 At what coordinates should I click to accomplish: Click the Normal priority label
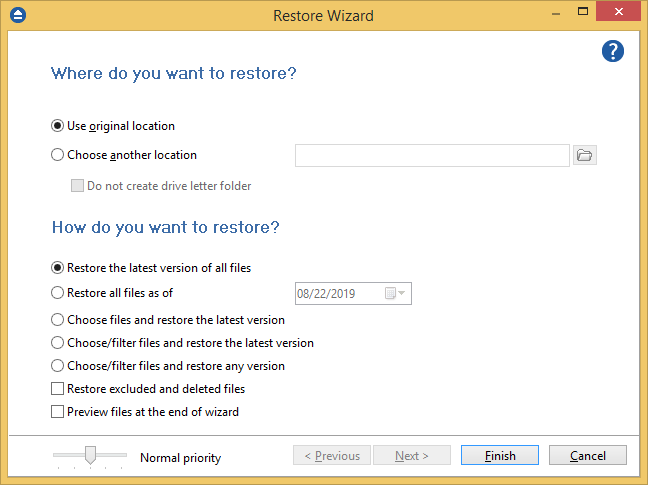[x=181, y=458]
